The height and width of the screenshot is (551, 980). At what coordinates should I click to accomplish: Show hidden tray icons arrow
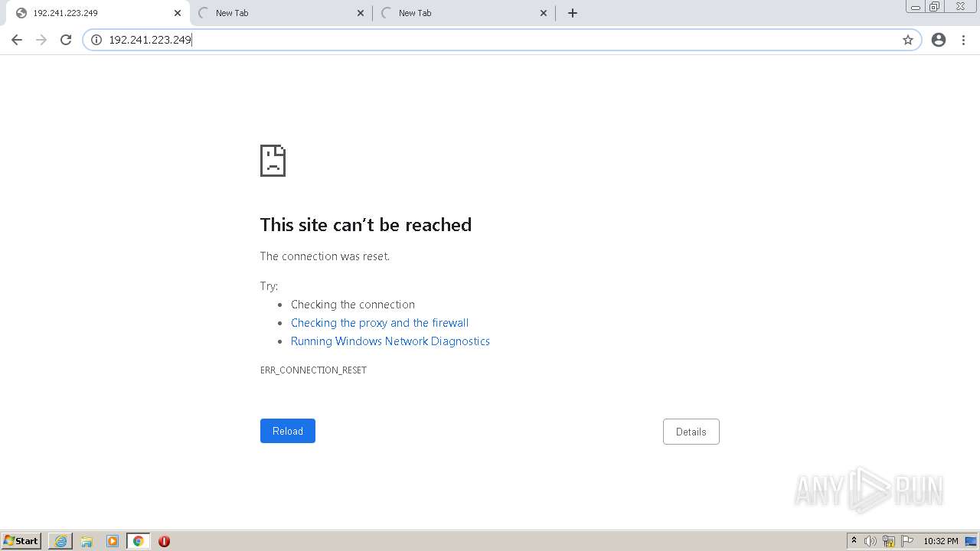point(854,541)
